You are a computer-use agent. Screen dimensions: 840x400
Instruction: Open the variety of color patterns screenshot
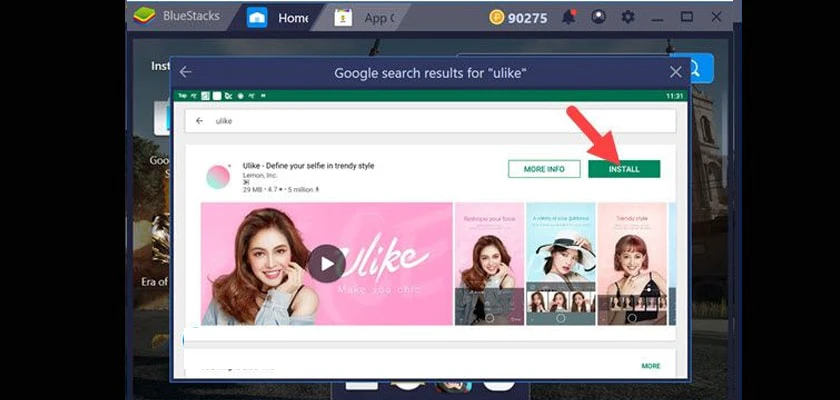tap(560, 263)
